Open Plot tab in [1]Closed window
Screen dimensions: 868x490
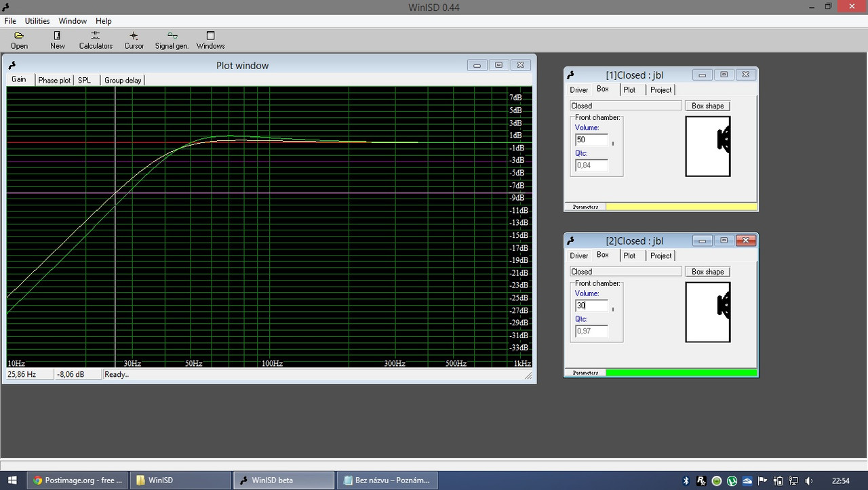click(x=629, y=89)
